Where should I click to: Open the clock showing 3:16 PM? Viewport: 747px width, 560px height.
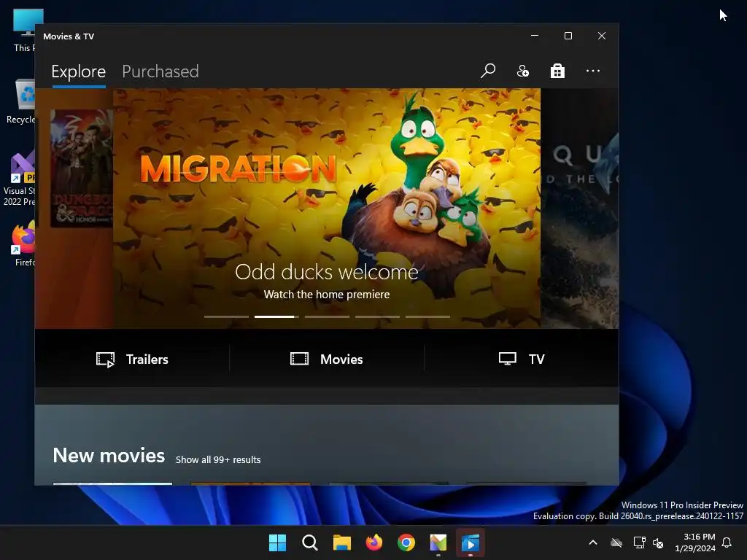point(695,542)
